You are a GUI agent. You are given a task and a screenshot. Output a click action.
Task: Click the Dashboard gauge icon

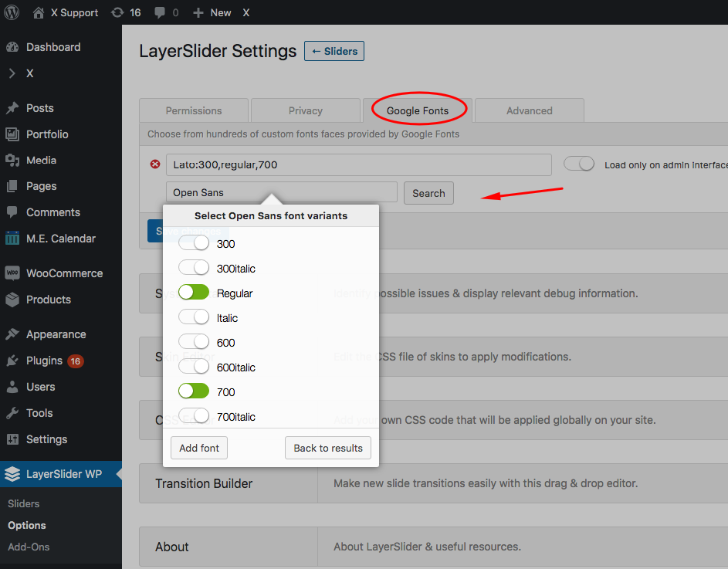tap(12, 47)
